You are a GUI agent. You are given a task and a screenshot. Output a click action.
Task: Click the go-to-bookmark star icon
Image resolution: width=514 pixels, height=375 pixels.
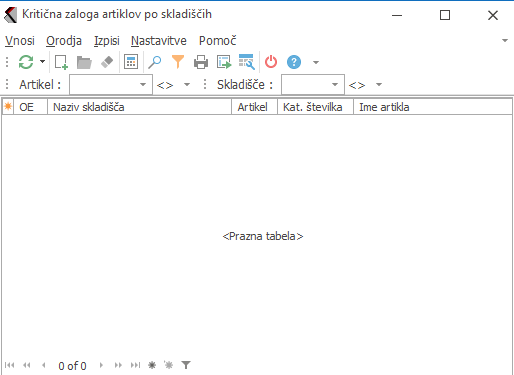point(169,365)
